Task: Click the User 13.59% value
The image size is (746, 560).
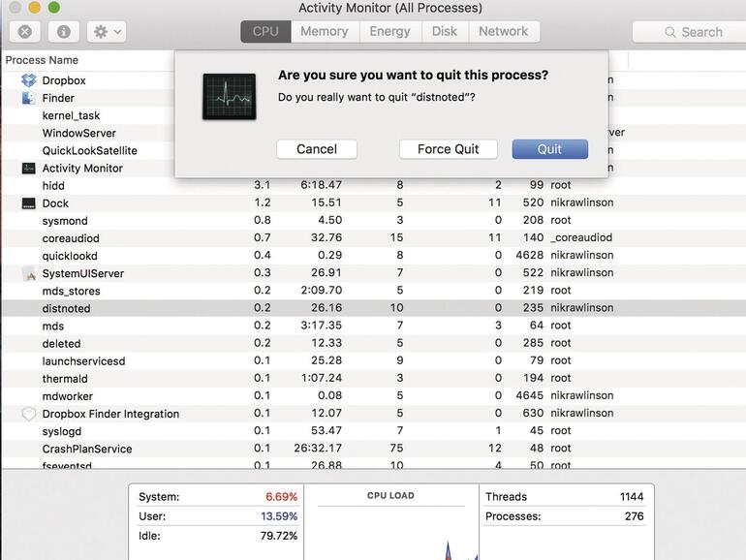Action: pyautogui.click(x=279, y=516)
